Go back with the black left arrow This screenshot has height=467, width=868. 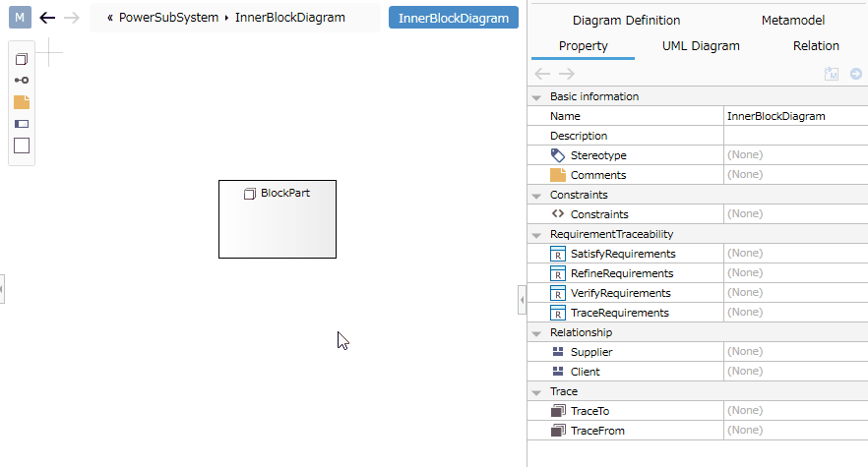[x=47, y=18]
